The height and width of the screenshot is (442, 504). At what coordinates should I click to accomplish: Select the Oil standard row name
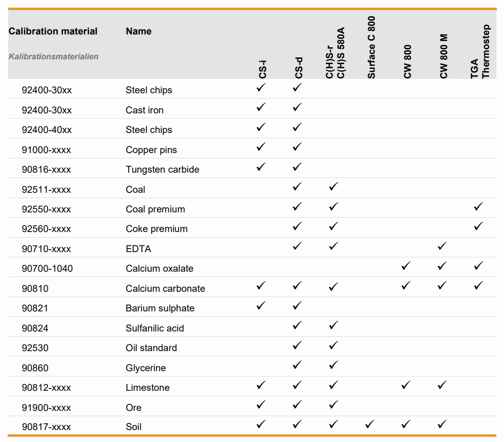(151, 348)
